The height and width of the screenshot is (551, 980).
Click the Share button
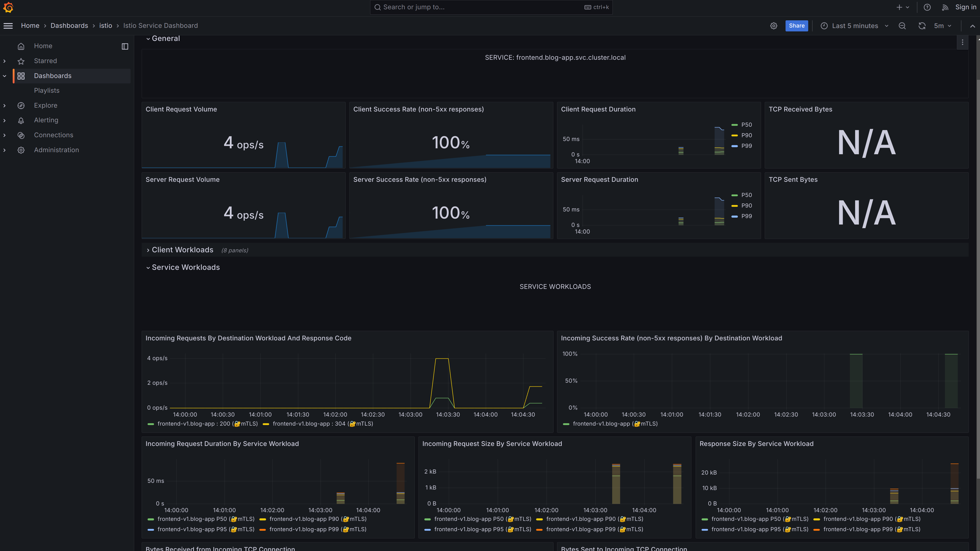point(797,26)
